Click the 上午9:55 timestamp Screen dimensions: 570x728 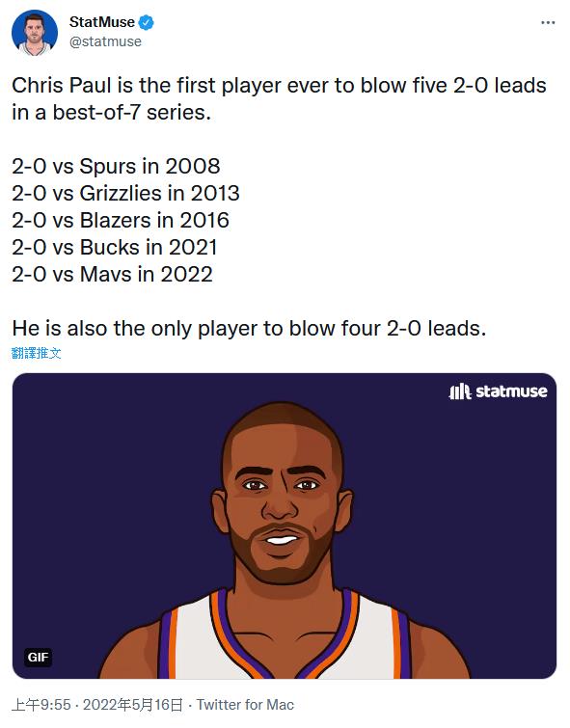tap(41, 705)
